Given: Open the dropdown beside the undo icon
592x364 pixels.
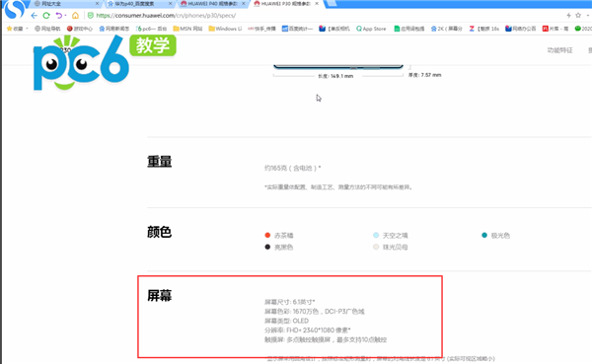Looking at the screenshot, I should [x=65, y=16].
